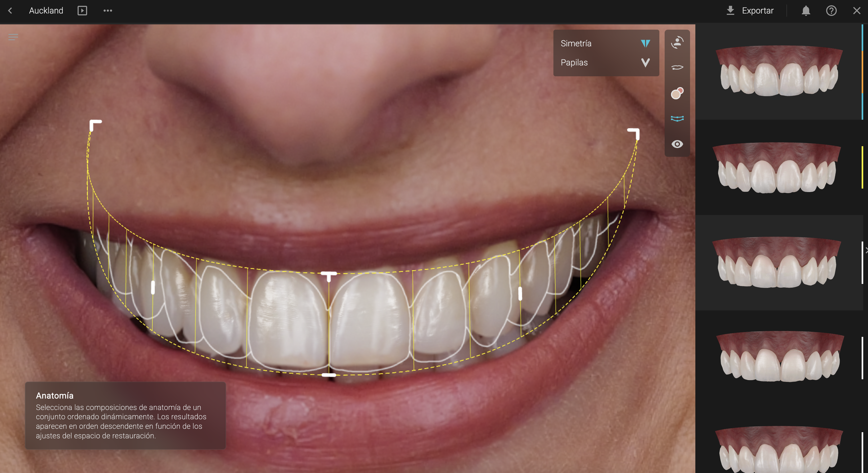Click the patient photo rotate icon
The height and width of the screenshot is (473, 868).
677,42
